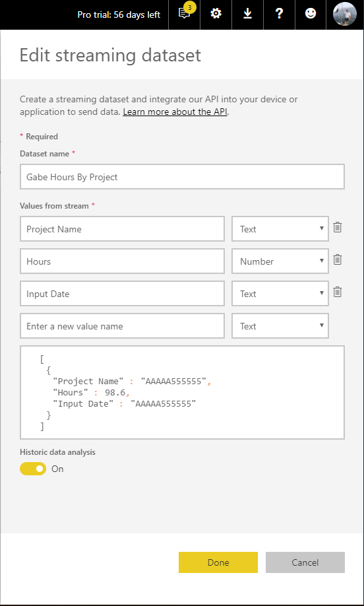Viewport: 364px width, 606px height.
Task: Open the Hours Number type dropdown
Action: (280, 261)
